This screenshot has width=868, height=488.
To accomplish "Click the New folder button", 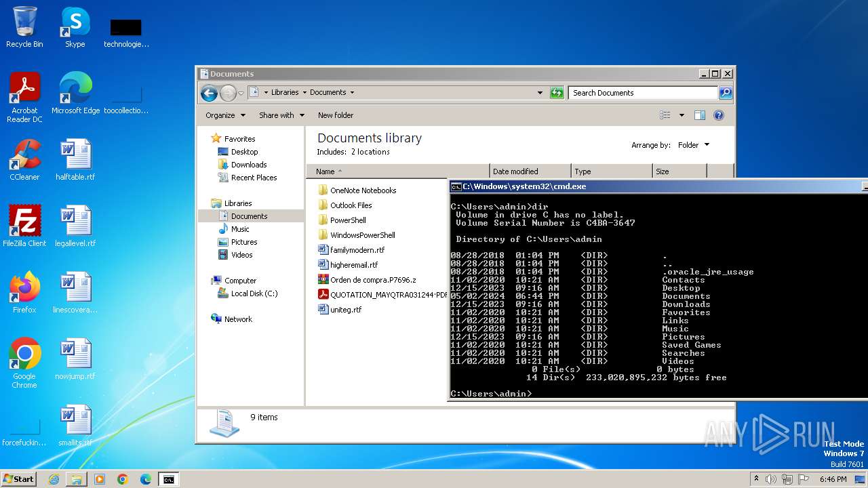I will pyautogui.click(x=336, y=115).
